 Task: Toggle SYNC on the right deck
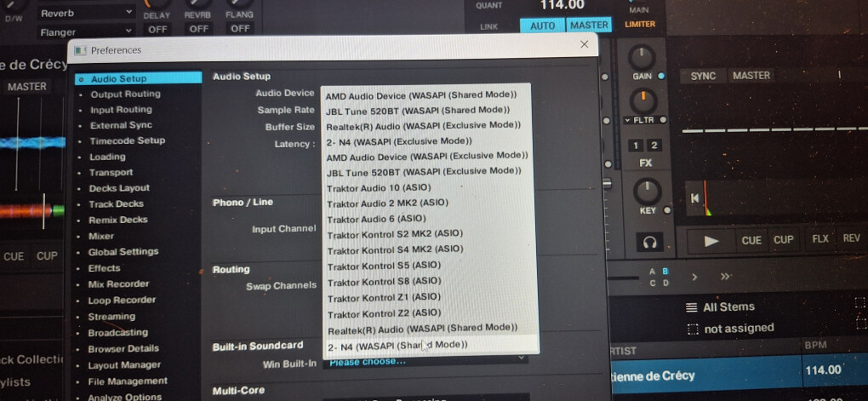coord(703,76)
